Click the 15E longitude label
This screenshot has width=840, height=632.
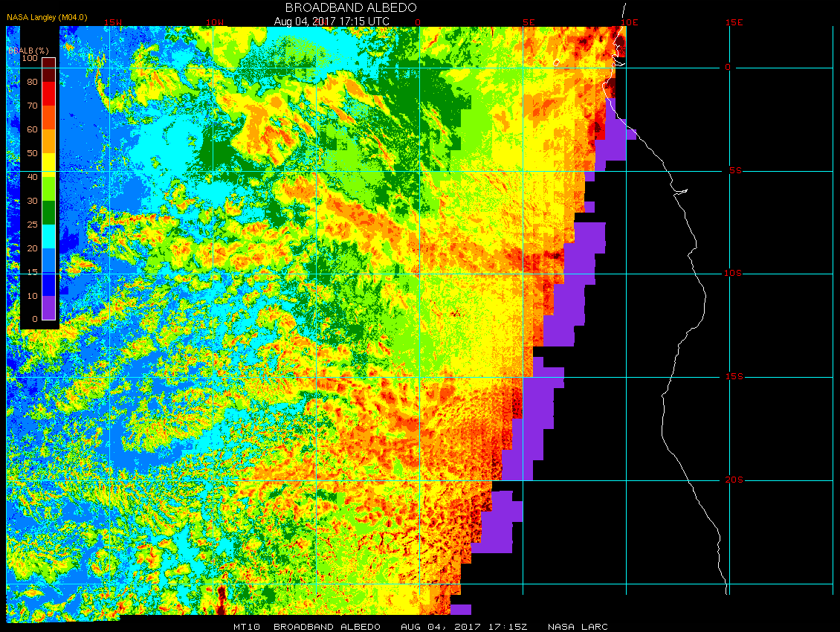coord(734,22)
